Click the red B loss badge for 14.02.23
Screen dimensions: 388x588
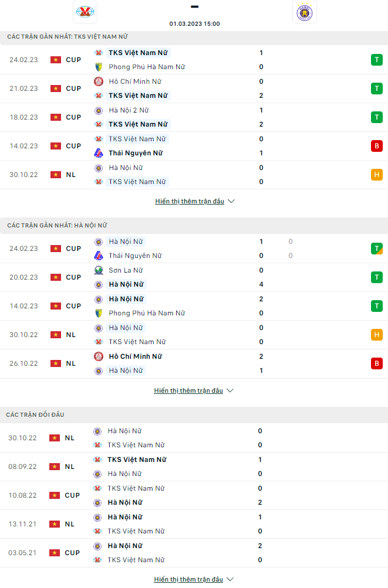[x=376, y=146]
